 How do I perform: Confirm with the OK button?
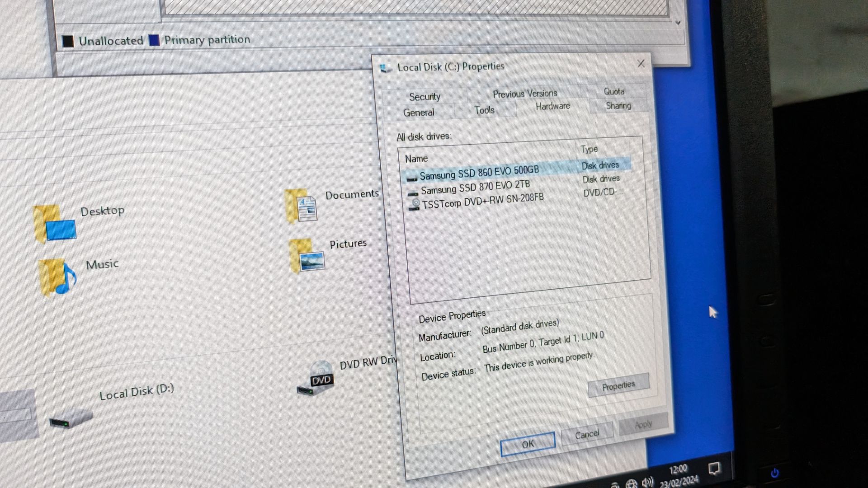click(528, 444)
